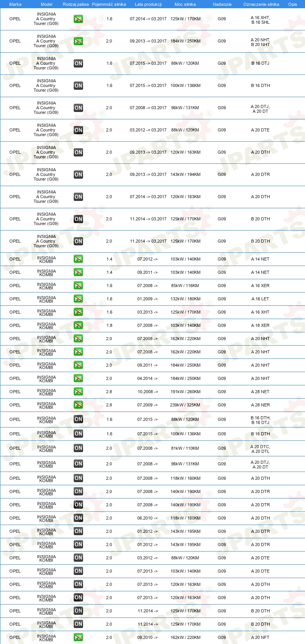Viewport: 305px width, 644px height.
Task: Click the ON icon in the B 16 DTH, B 16 DTJ row
Action: [x=78, y=419]
